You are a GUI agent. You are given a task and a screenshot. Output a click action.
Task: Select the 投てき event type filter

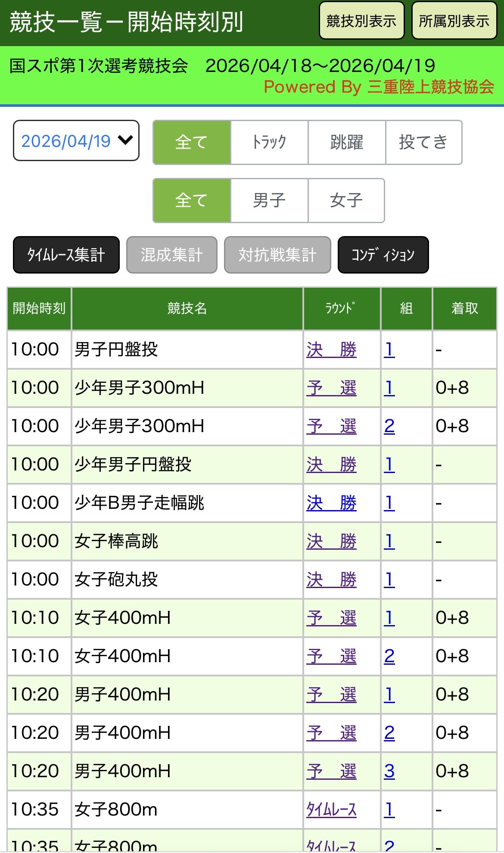(x=423, y=142)
